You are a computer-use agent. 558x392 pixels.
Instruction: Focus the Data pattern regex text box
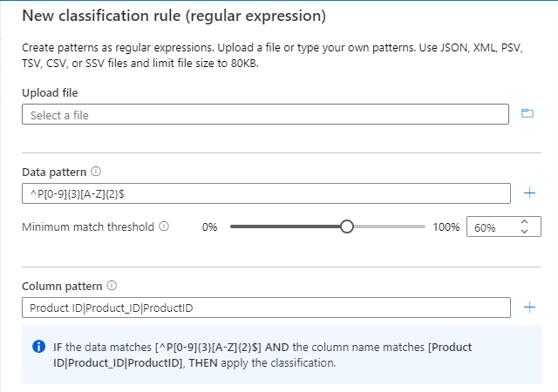click(266, 193)
